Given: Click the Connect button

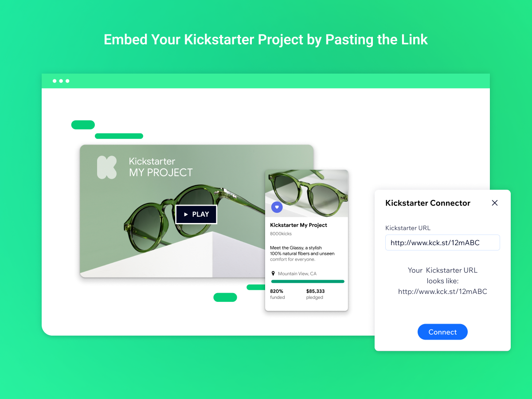Looking at the screenshot, I should click(442, 332).
